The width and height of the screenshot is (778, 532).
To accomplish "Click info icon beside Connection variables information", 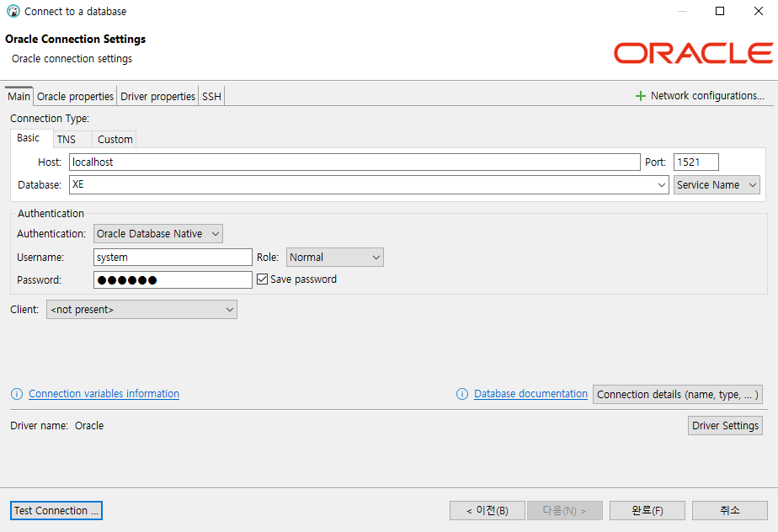I will click(x=17, y=394).
